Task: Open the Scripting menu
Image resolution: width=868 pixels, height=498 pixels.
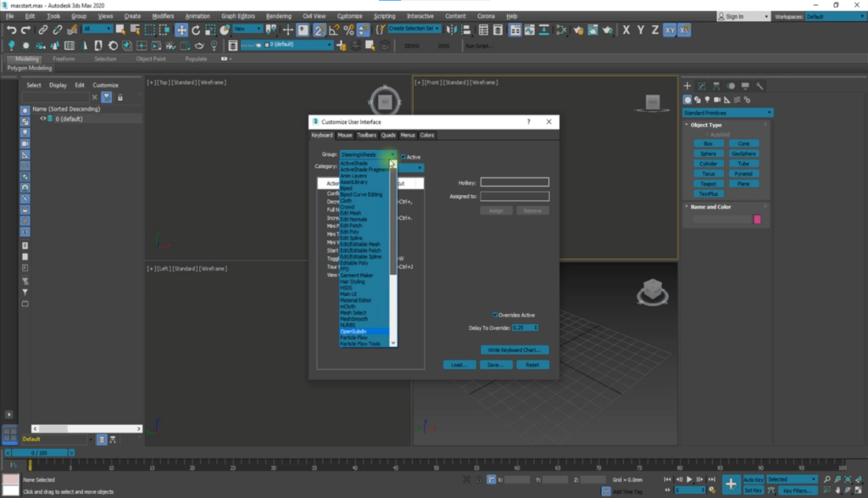Action: [384, 16]
